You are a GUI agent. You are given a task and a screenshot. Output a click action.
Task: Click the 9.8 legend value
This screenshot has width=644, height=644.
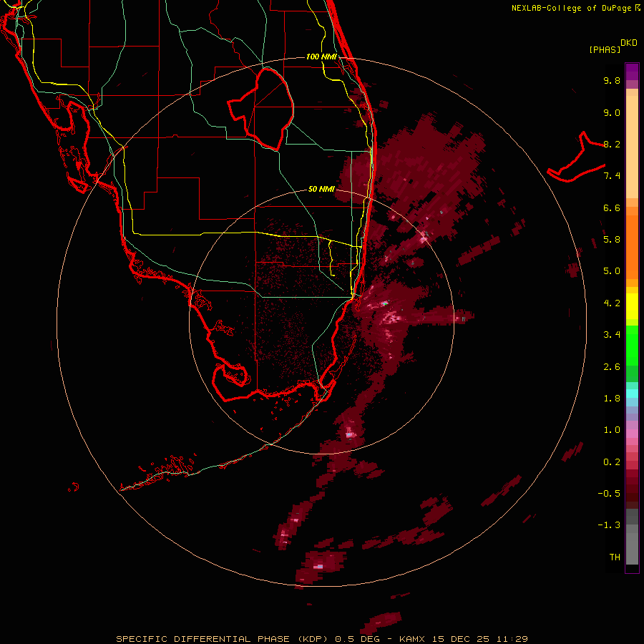point(612,80)
